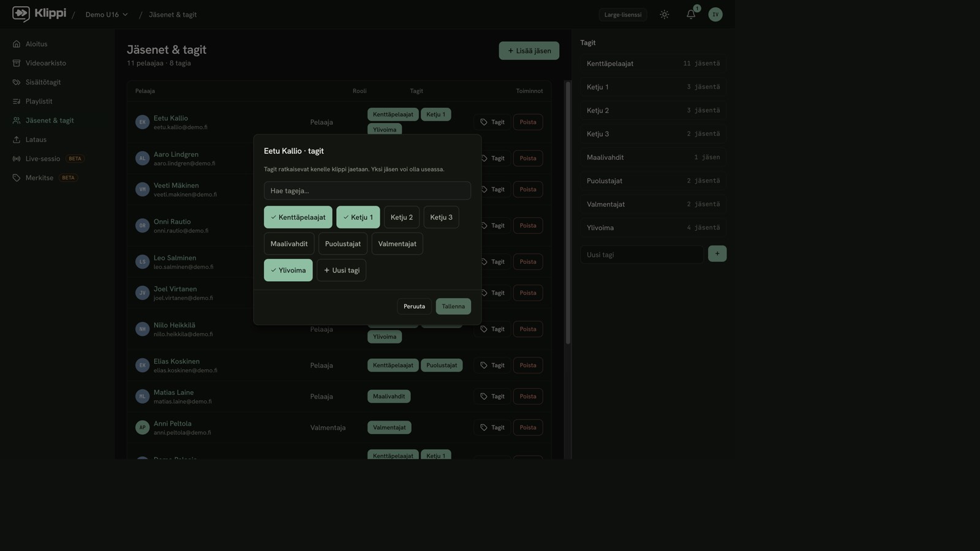
Task: Click the AP avatar next to Anni Peltola
Action: tap(142, 428)
